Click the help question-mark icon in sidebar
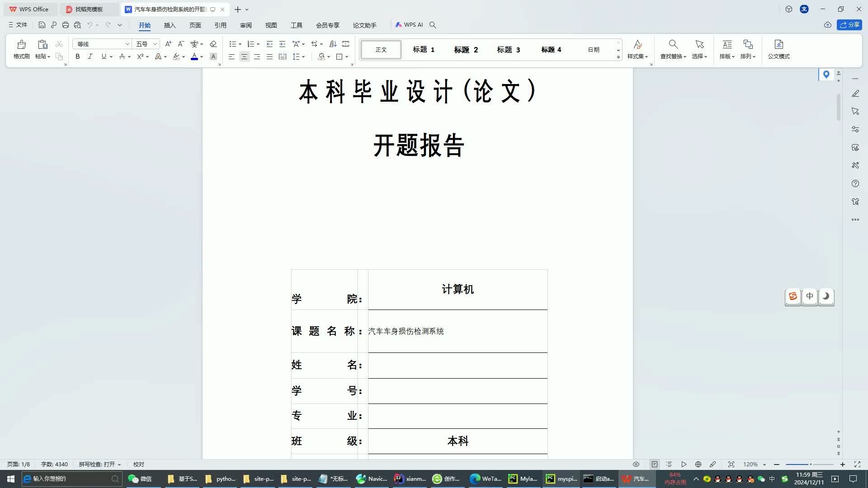The image size is (868, 488). click(855, 183)
